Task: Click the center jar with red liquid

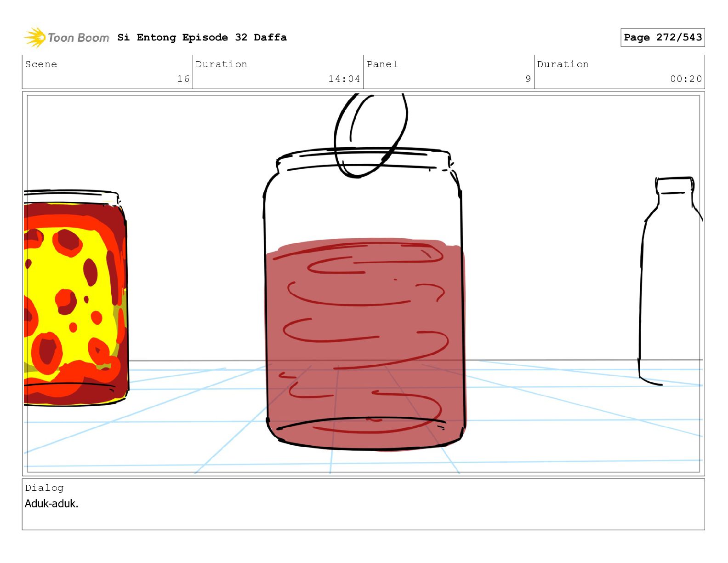Action: pos(364,299)
